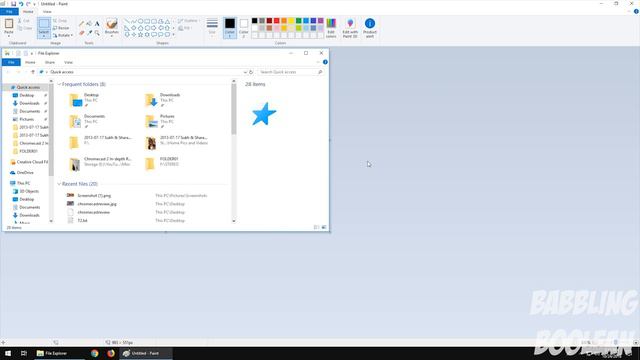Screen dimensions: 640x360
Task: Open the Rotate dropdown in Paint
Action: coord(63,36)
